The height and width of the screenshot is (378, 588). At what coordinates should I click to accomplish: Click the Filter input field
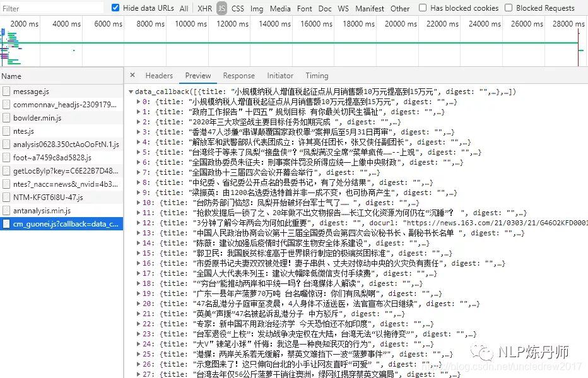[x=52, y=8]
